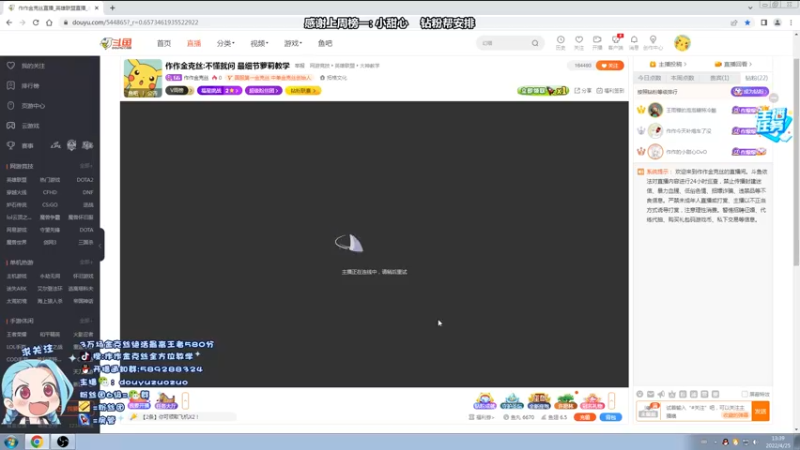Open the Chrome tab list dropdown arrow
This screenshot has width=800, height=450.
[x=750, y=7]
